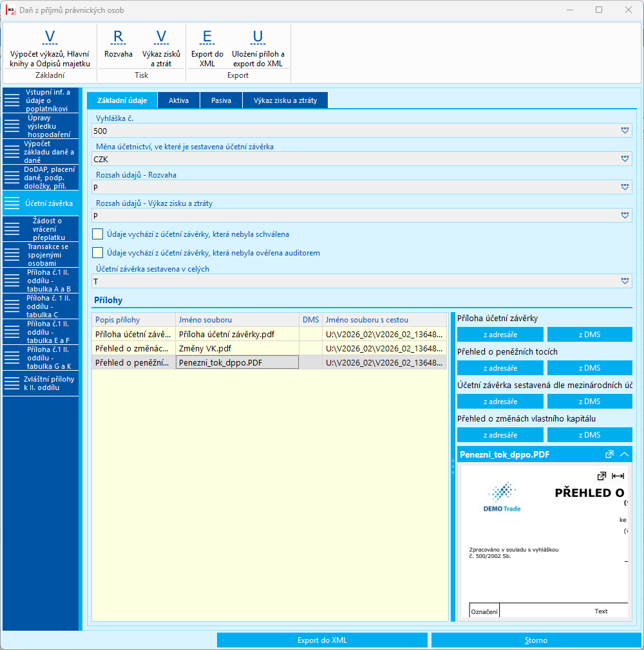The image size is (644, 650).
Task: Click 'z adresáře' for mezinárodní účetní závěrka
Action: tap(500, 402)
